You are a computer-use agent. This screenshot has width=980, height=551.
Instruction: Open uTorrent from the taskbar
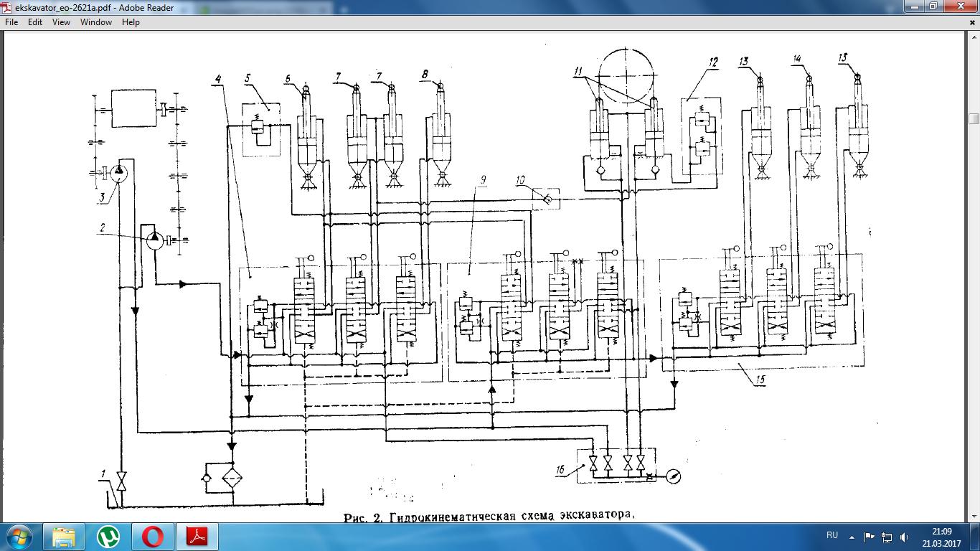tap(108, 537)
